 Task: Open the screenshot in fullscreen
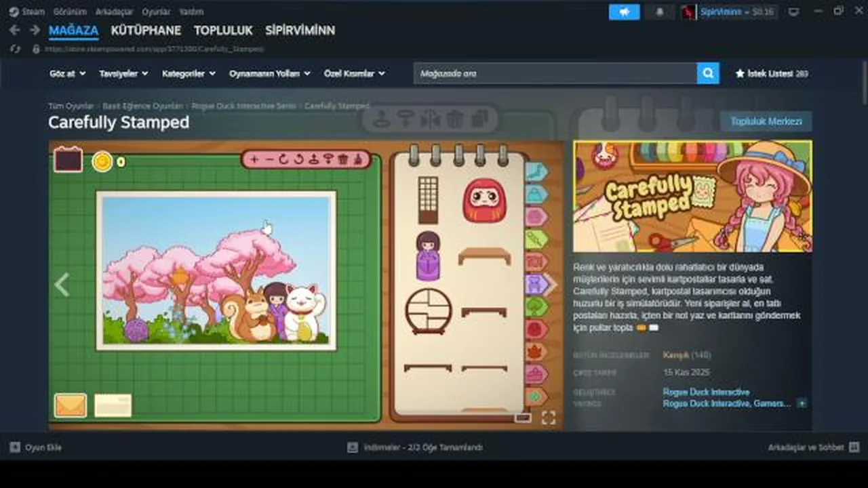[x=549, y=418]
